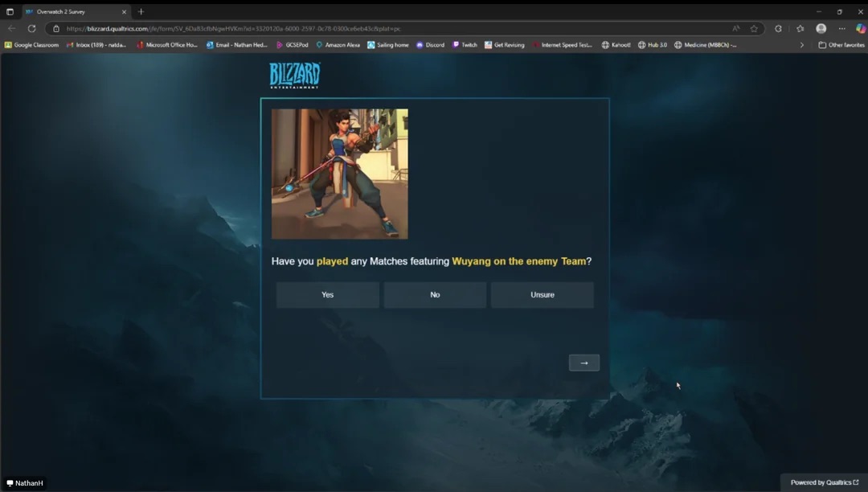
Task: Launch the Copilot sidebar icon
Action: (861, 28)
